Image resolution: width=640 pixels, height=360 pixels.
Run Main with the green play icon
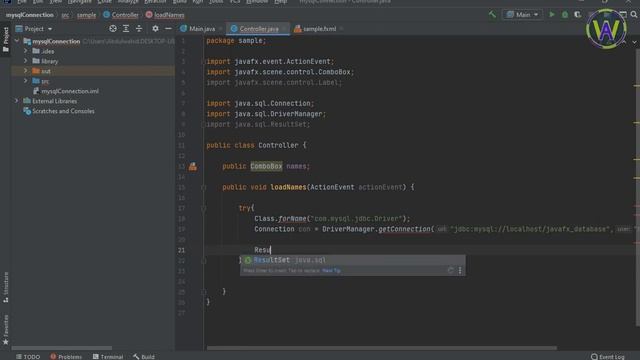[x=552, y=15]
